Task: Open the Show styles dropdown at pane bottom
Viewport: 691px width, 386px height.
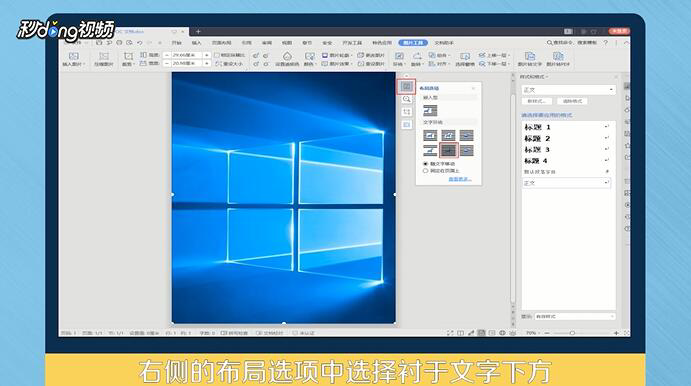Action: pos(575,316)
